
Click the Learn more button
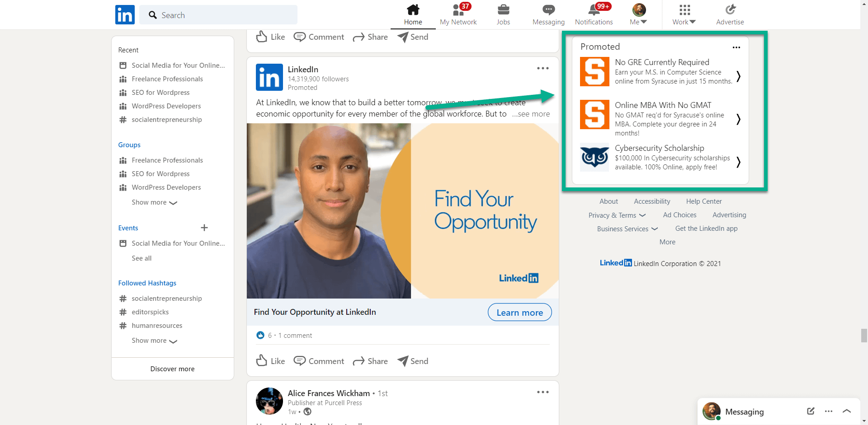(x=519, y=312)
